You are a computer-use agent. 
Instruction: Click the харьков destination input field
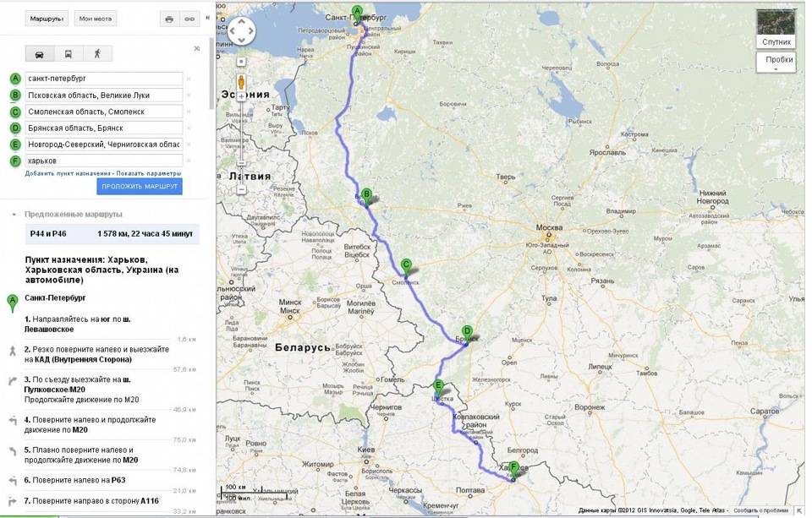[x=104, y=161]
